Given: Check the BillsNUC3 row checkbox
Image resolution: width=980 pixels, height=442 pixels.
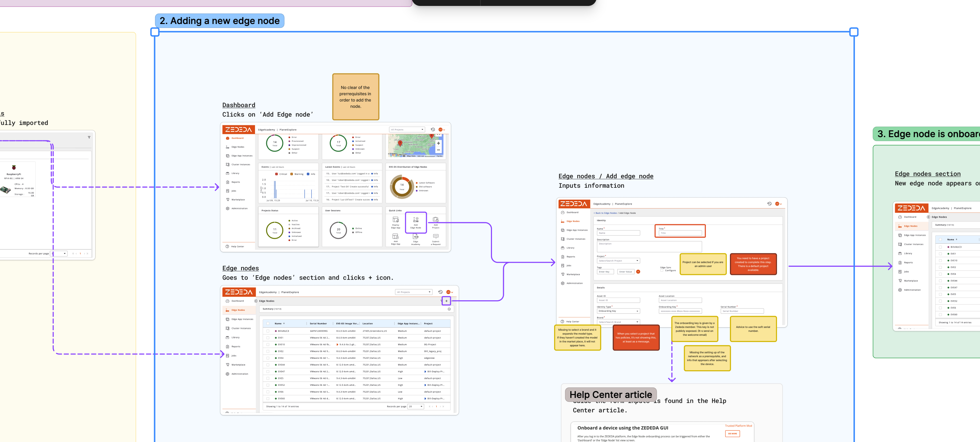Looking at the screenshot, I should [268, 331].
